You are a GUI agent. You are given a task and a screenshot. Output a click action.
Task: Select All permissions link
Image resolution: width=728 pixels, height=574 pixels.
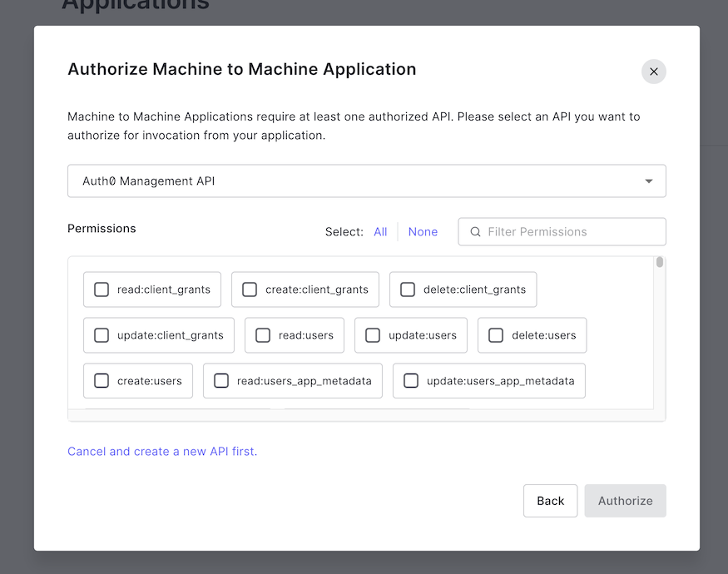(380, 232)
